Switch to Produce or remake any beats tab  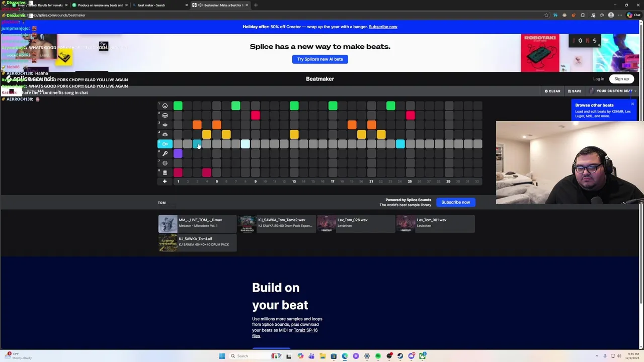100,5
